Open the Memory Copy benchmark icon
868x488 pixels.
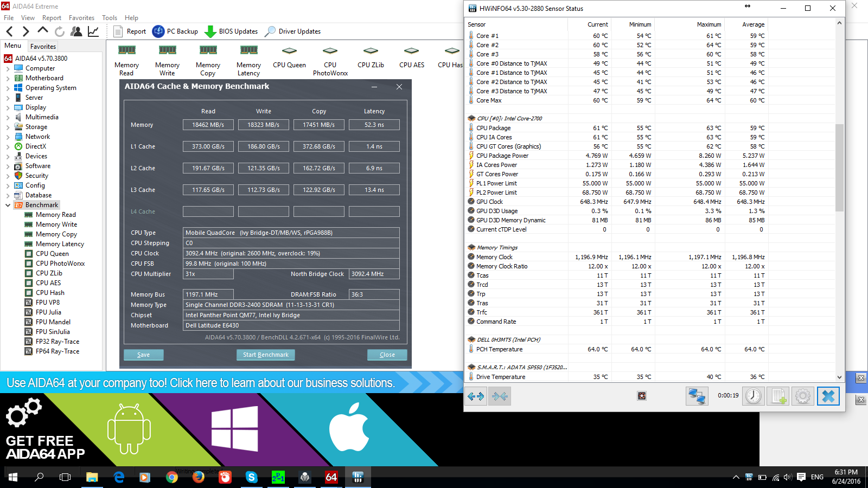208,60
